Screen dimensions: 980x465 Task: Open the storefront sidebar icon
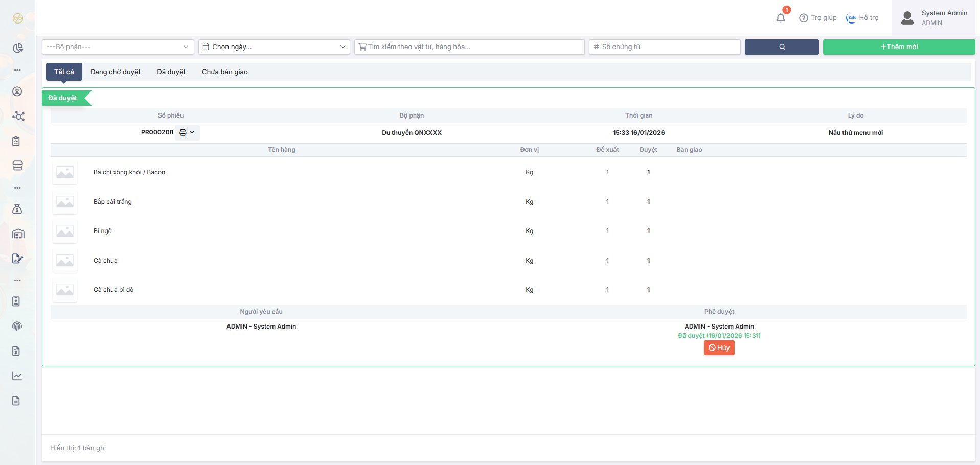point(17,166)
